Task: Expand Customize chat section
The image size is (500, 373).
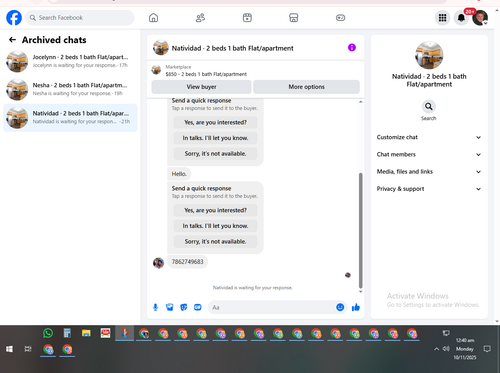Action: point(429,137)
